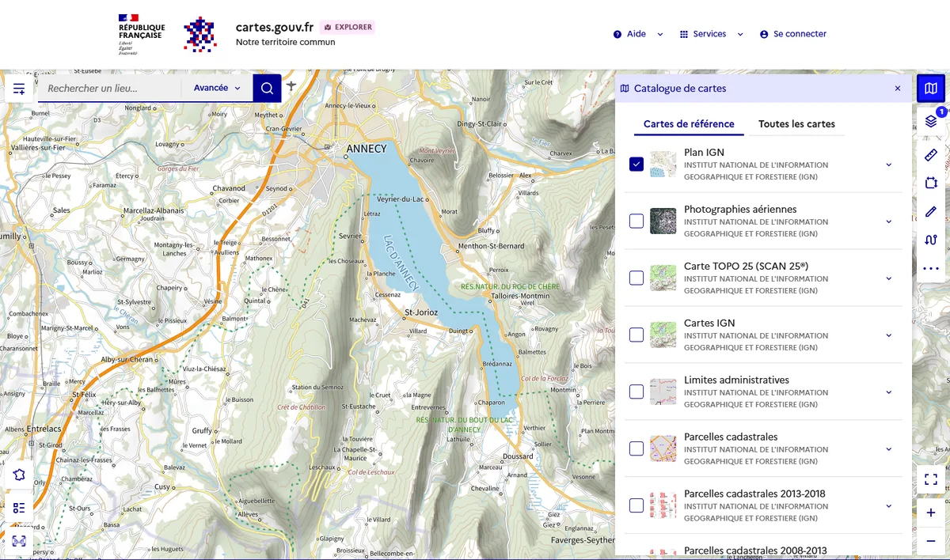
Task: Click the Photographies aériennes thumbnail
Action: pos(663,221)
